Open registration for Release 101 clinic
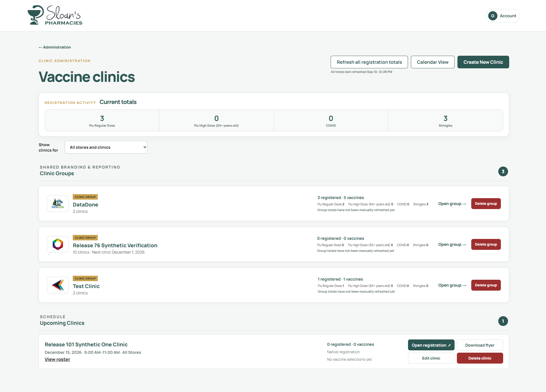Image resolution: width=546 pixels, height=392 pixels. pyautogui.click(x=431, y=345)
